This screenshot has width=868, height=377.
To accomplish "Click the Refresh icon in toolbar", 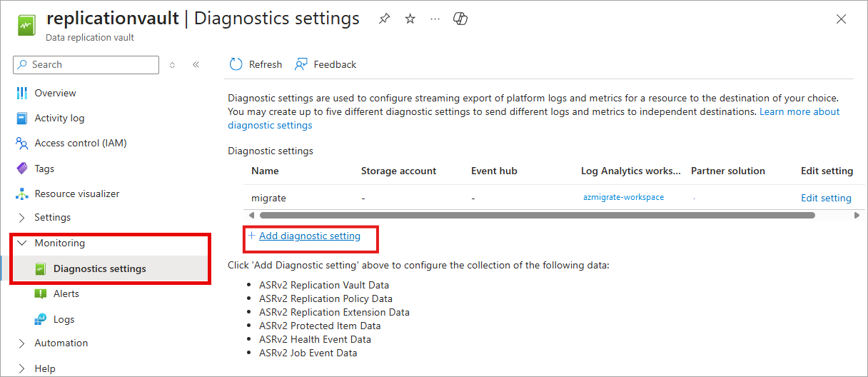I will click(x=236, y=64).
